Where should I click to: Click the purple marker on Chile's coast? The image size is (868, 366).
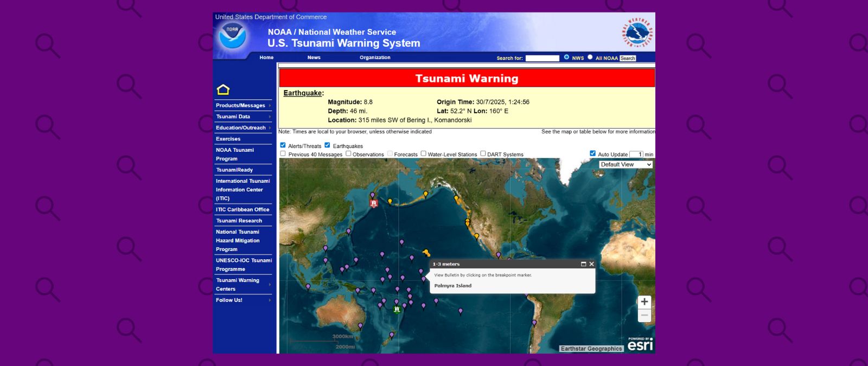(534, 323)
